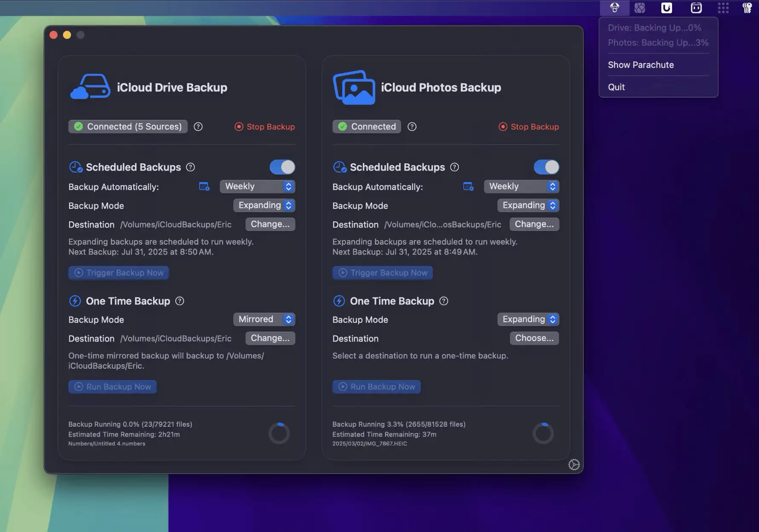Open settings gear at window bottom corner
This screenshot has width=759, height=532.
coord(574,465)
